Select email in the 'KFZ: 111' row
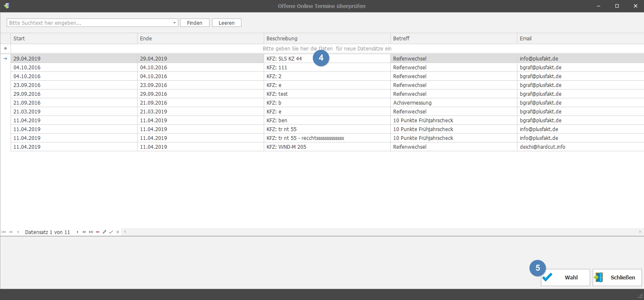The height and width of the screenshot is (300, 644). [x=580, y=68]
